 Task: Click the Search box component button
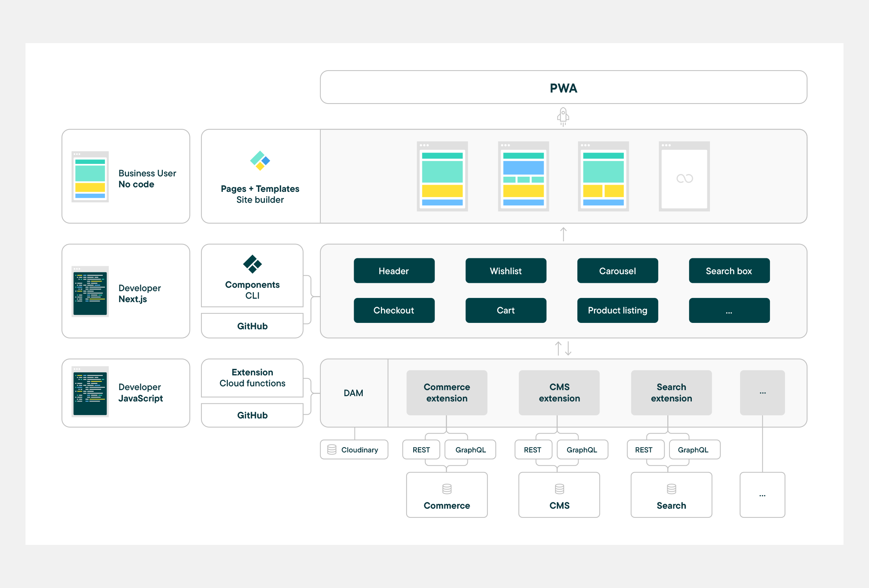click(x=729, y=271)
